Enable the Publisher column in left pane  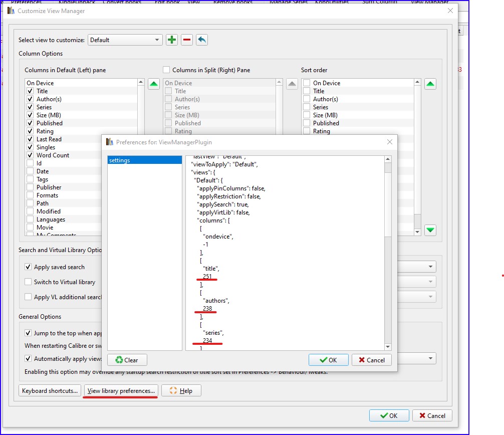[x=30, y=187]
